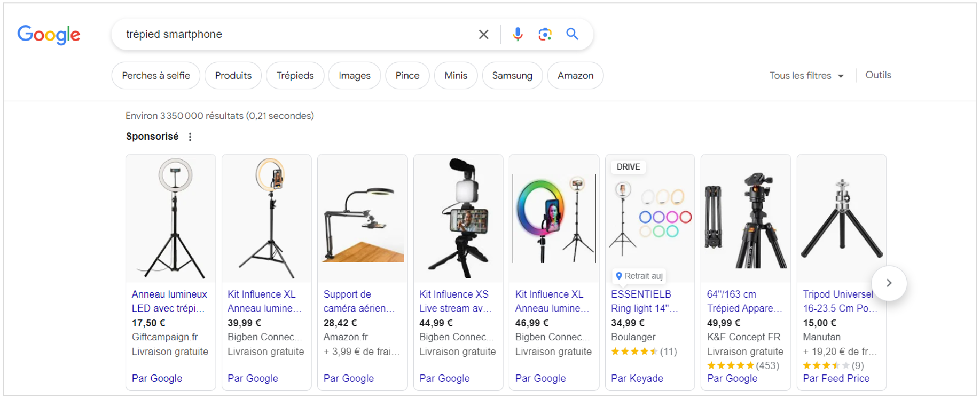The image size is (980, 399).
Task: Select the Pince filter chip
Action: [x=407, y=75]
